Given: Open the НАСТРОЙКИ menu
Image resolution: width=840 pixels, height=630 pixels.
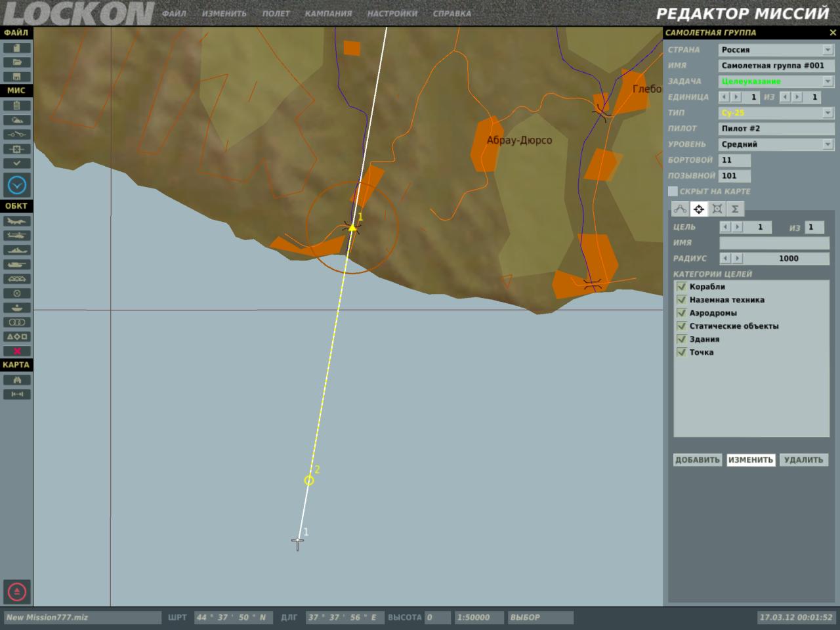Looking at the screenshot, I should 392,13.
